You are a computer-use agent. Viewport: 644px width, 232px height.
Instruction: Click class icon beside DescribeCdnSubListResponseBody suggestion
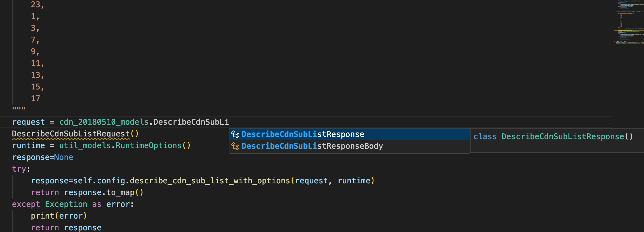[x=235, y=146]
